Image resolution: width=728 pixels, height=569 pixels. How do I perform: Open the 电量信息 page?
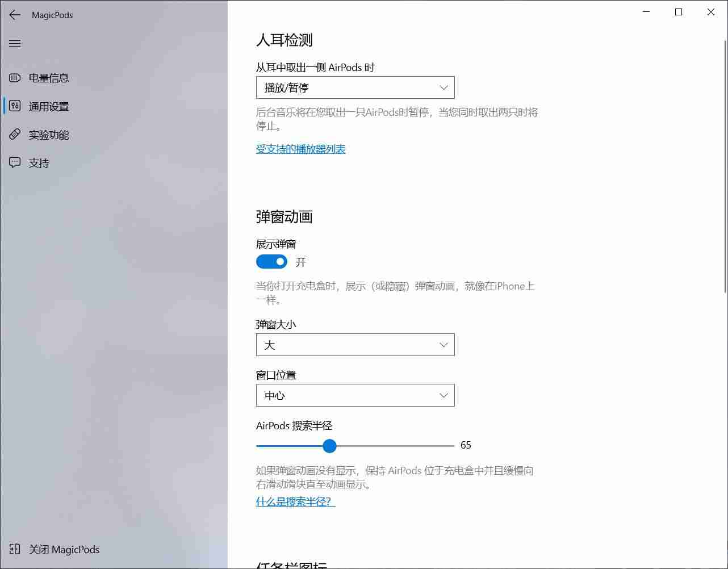[x=114, y=78]
